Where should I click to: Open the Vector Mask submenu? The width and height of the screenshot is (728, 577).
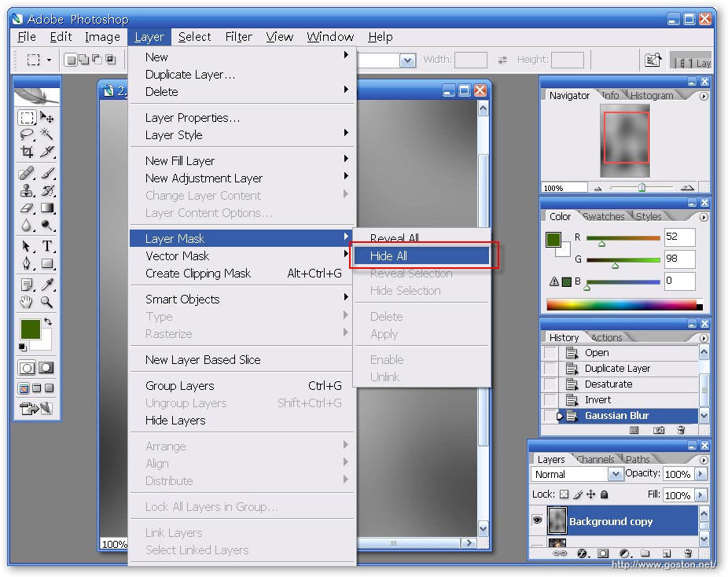point(241,255)
